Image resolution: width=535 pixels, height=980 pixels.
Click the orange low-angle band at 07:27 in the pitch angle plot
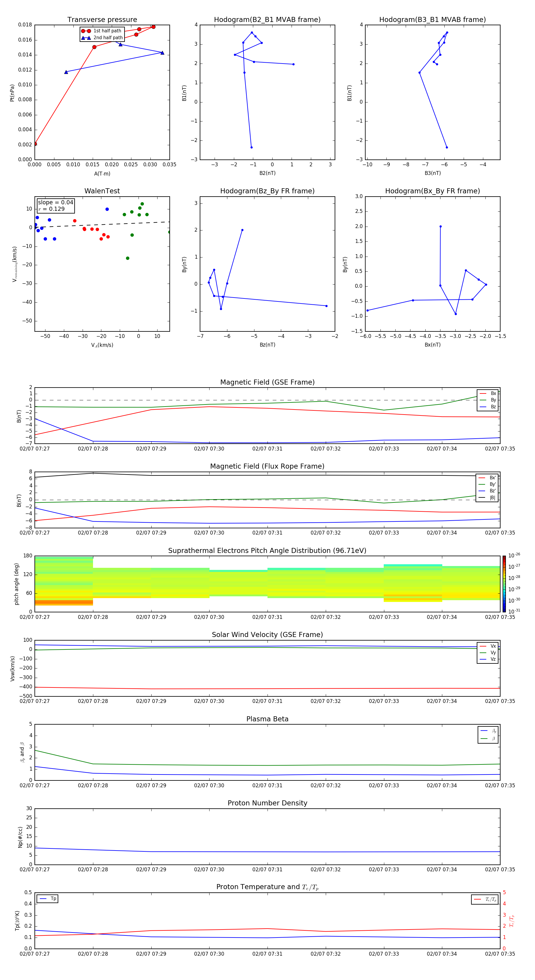pos(64,603)
